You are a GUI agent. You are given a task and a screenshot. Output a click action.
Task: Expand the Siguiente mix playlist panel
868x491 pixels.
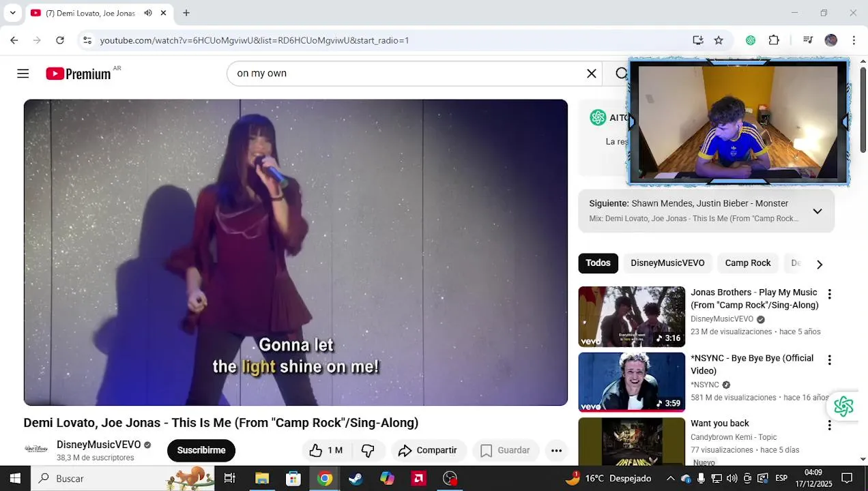point(817,211)
